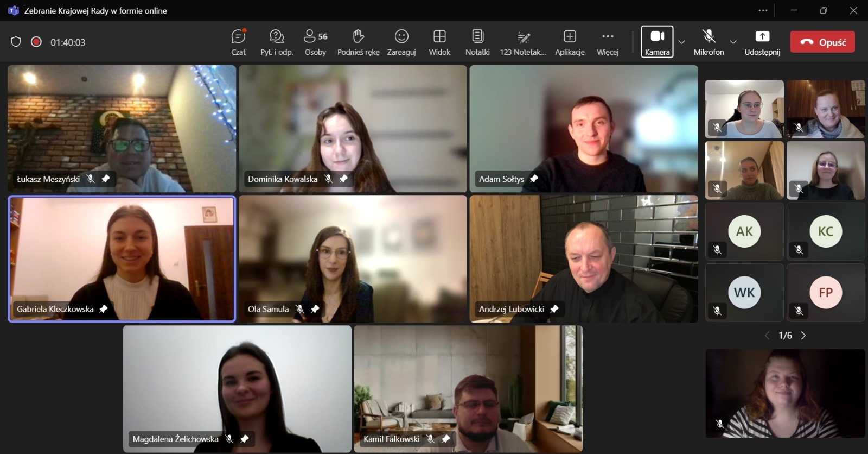
Task: Click muted mic icon on Ola Samula
Action: [300, 309]
